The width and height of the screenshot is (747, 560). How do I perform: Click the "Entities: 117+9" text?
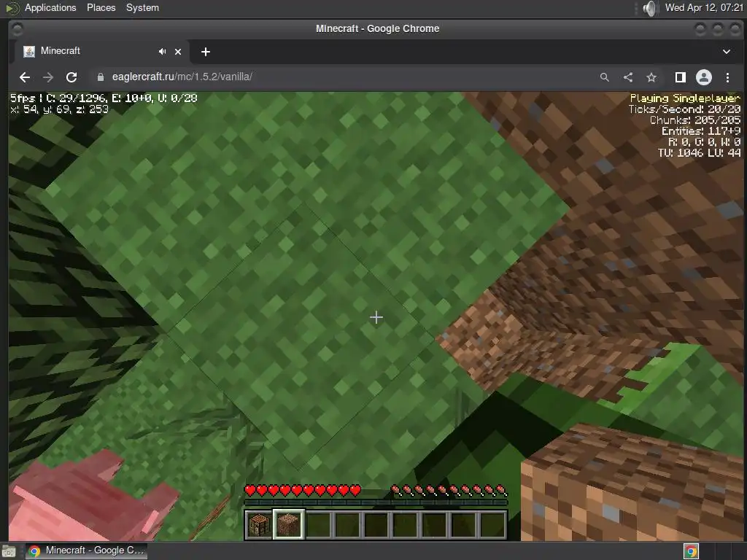pyautogui.click(x=701, y=131)
